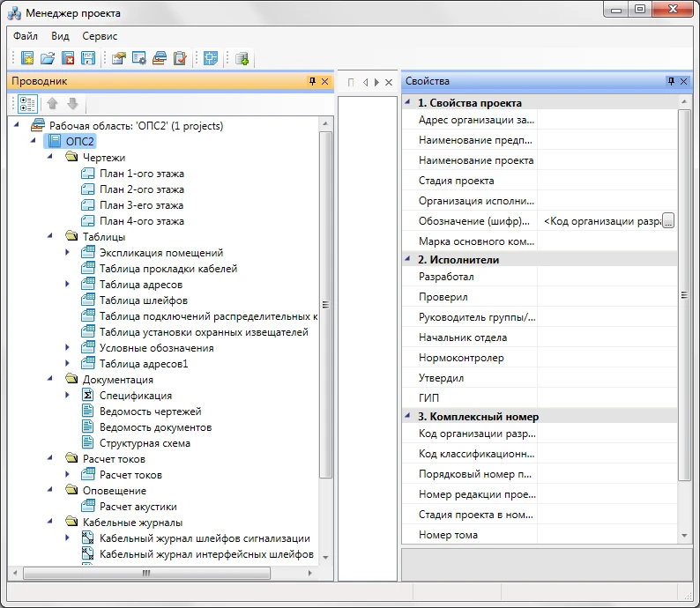Click the toolbar icon with the gear

coord(139,59)
